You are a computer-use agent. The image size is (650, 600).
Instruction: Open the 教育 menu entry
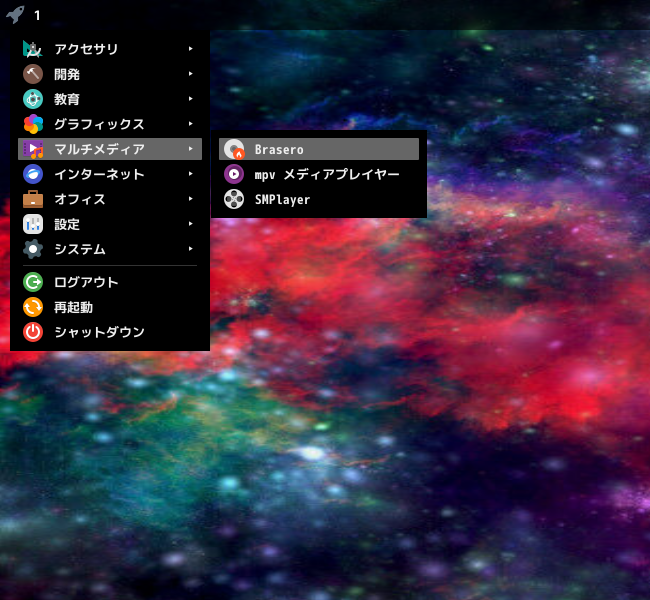pyautogui.click(x=110, y=99)
